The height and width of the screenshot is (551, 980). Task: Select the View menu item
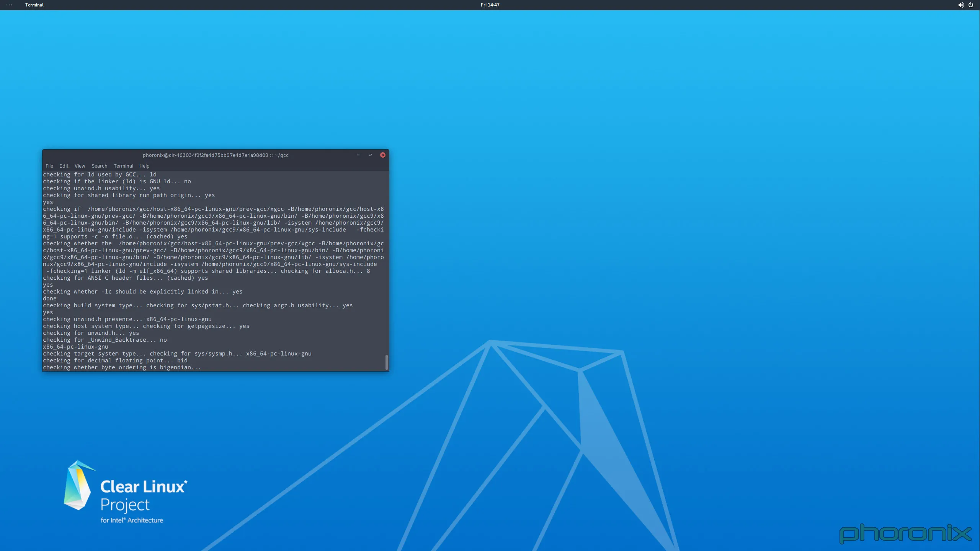pos(79,166)
